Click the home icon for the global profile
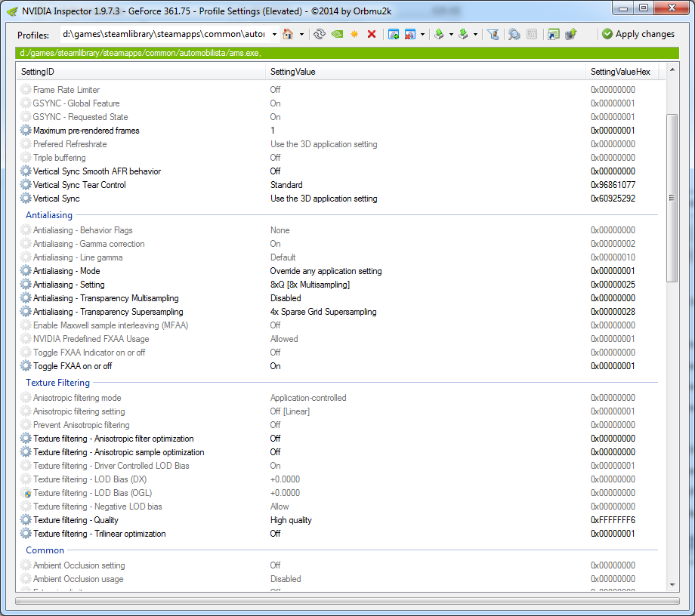Screen dimensions: 695x616 click(x=288, y=34)
